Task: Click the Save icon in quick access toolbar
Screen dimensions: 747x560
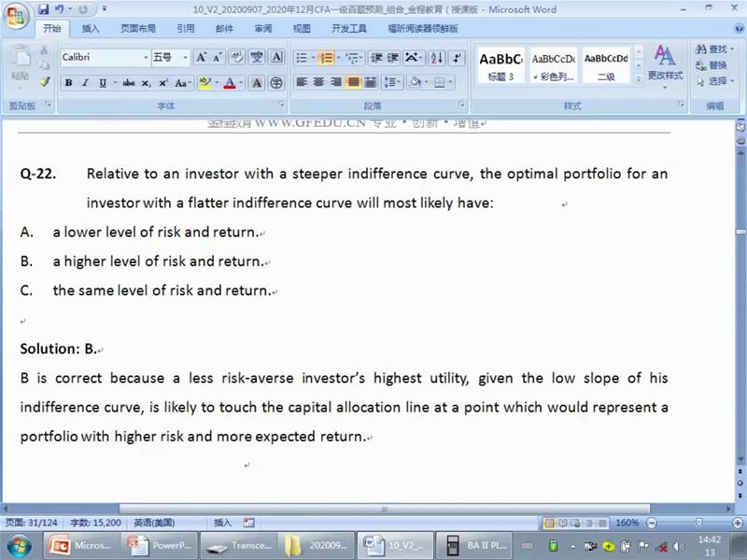Action: (x=43, y=9)
